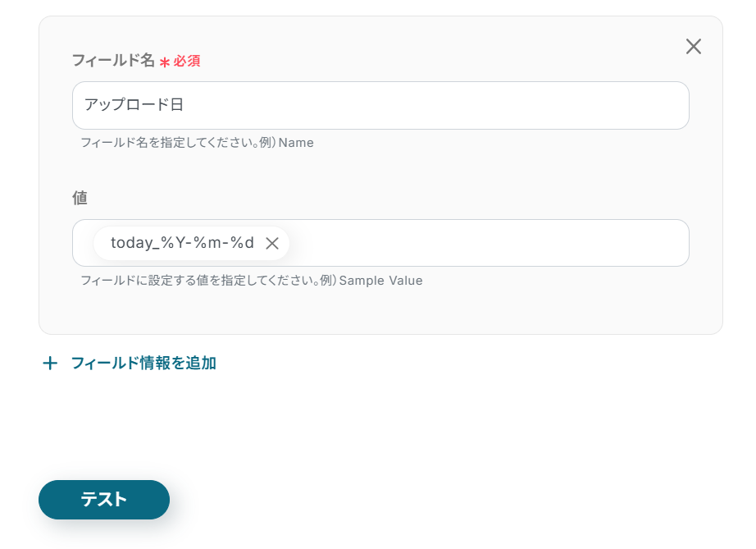Click the 例) text before Name
The image size is (756, 549).
(x=267, y=143)
